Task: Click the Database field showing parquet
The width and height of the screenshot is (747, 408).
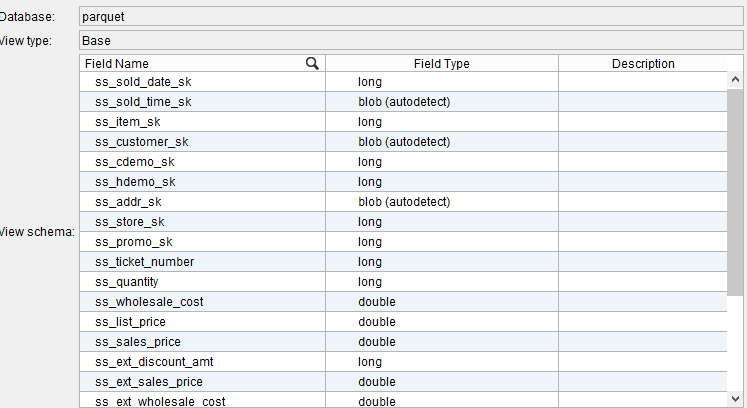Action: click(x=411, y=16)
